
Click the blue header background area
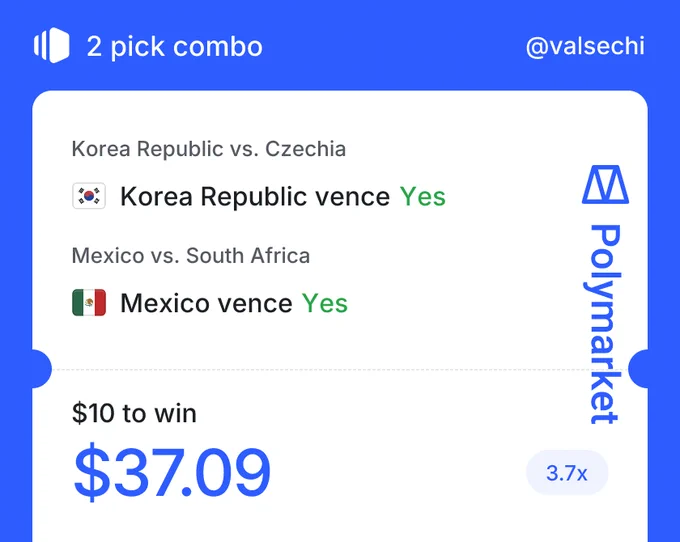pos(390,46)
